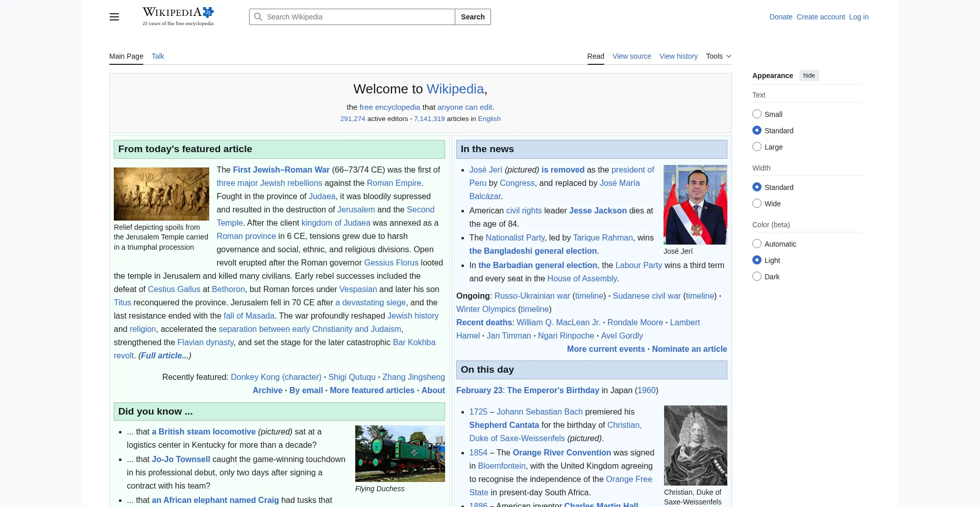
Task: Select Automatic color mode
Action: pyautogui.click(x=757, y=244)
